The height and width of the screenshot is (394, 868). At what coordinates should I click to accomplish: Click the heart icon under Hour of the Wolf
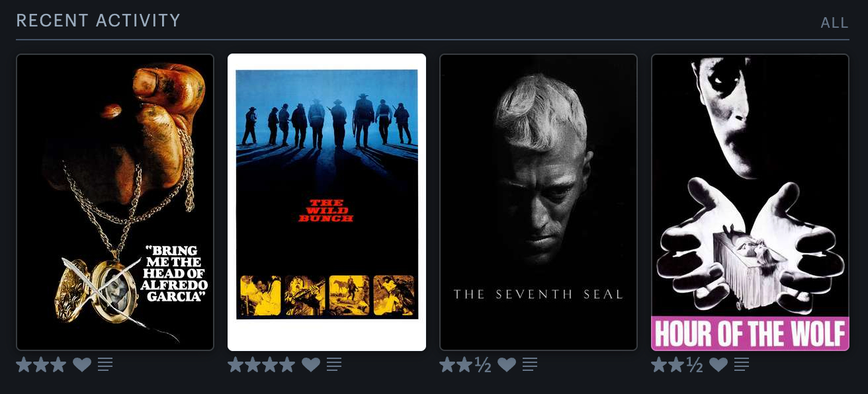click(718, 364)
